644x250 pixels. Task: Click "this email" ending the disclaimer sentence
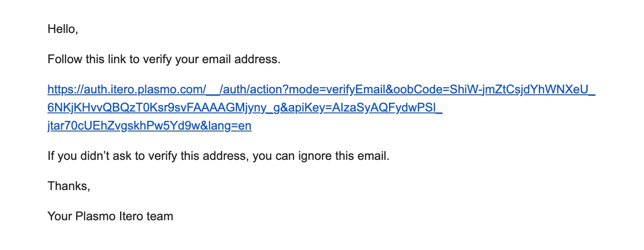[362, 156]
